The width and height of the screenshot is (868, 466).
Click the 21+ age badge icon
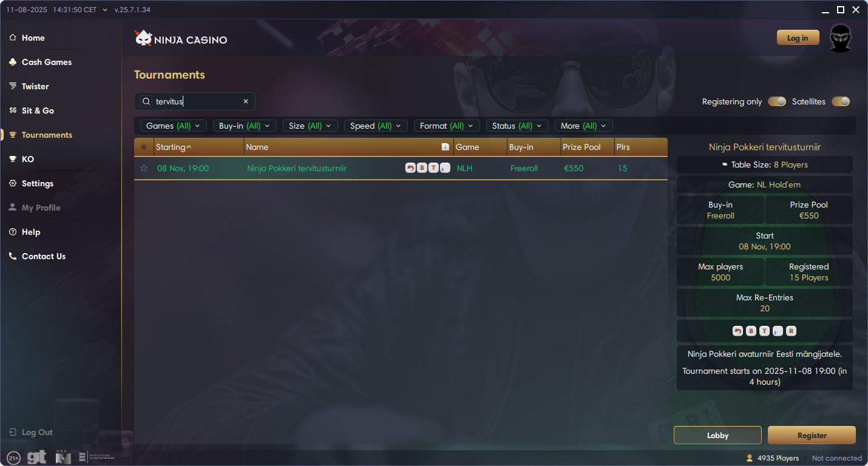point(13,458)
